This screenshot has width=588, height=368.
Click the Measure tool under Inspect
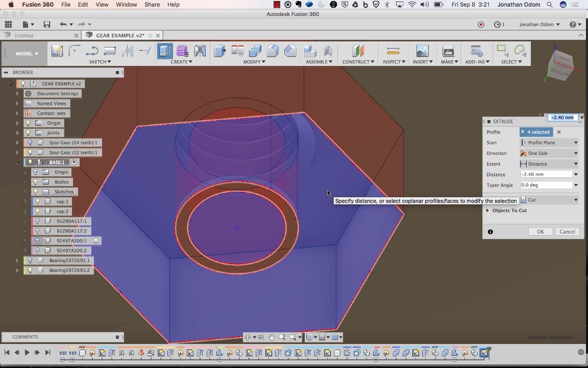(393, 51)
